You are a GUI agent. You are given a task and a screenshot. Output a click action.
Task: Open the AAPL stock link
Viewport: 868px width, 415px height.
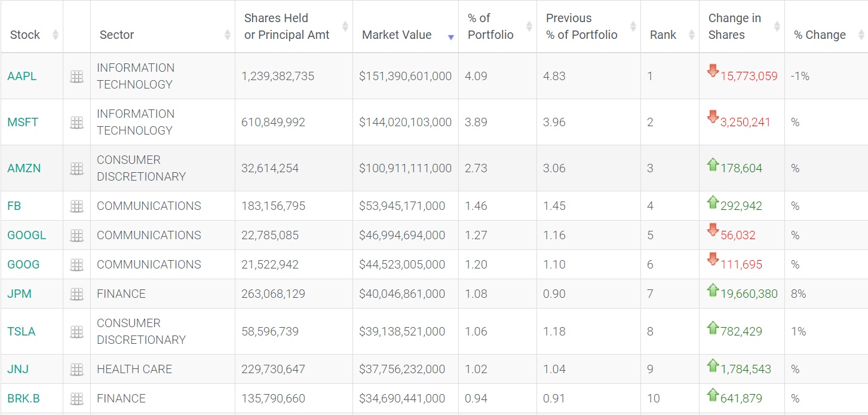click(x=22, y=77)
